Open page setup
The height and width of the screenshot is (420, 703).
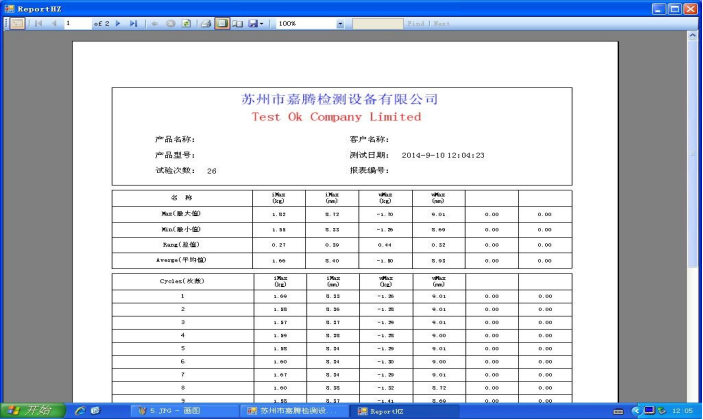point(238,23)
